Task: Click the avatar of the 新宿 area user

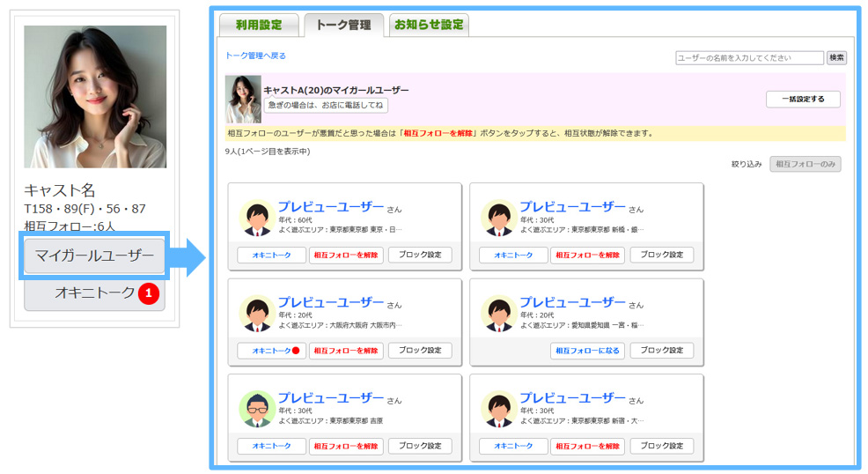Action: click(498, 409)
